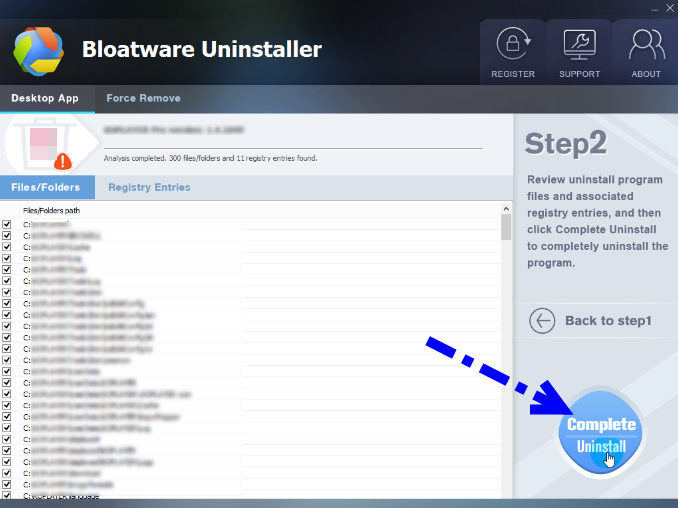Open the Register lock icon

pos(513,44)
